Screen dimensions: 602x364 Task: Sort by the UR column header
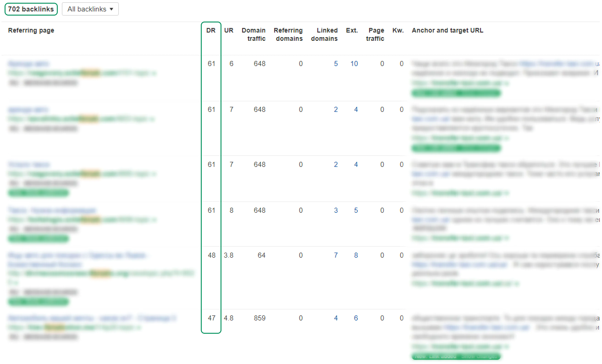point(228,30)
